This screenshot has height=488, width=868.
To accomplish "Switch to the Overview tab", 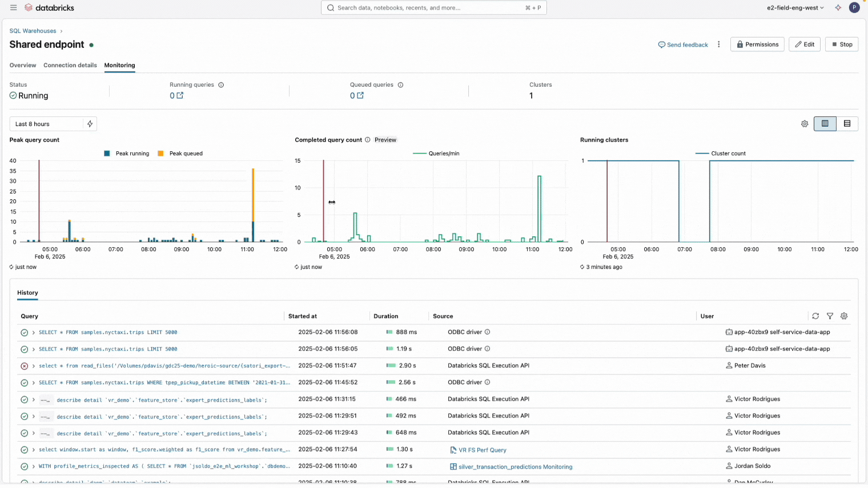I will [23, 65].
